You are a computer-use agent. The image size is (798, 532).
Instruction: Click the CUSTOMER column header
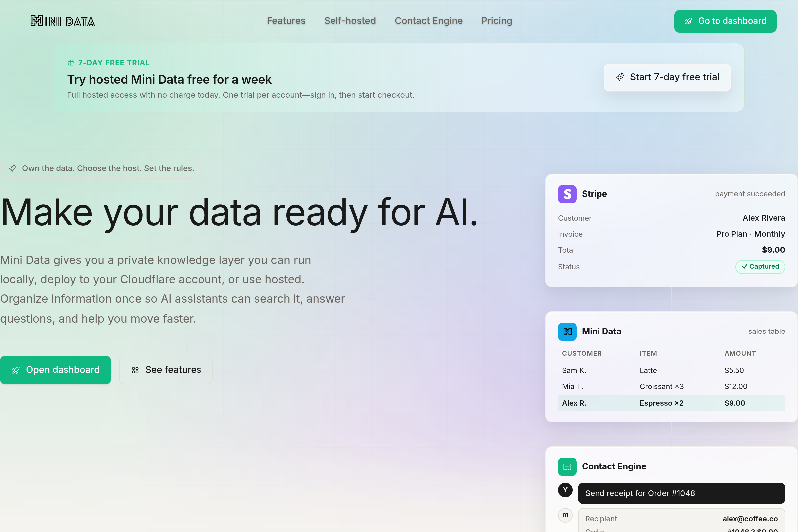582,353
